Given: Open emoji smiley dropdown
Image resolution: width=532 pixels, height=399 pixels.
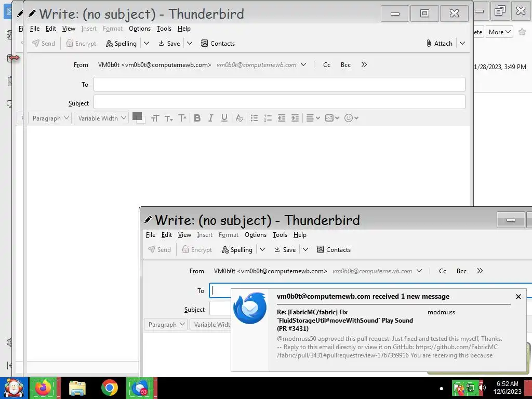Looking at the screenshot, I should pos(351,118).
